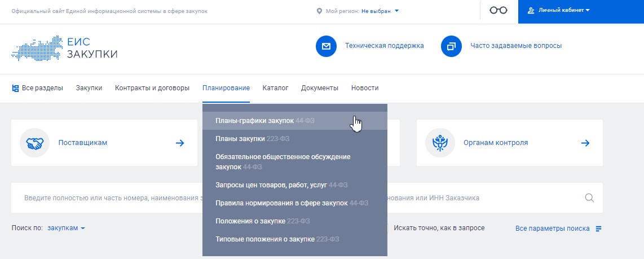
Task: Open the Документы menu
Action: point(320,88)
